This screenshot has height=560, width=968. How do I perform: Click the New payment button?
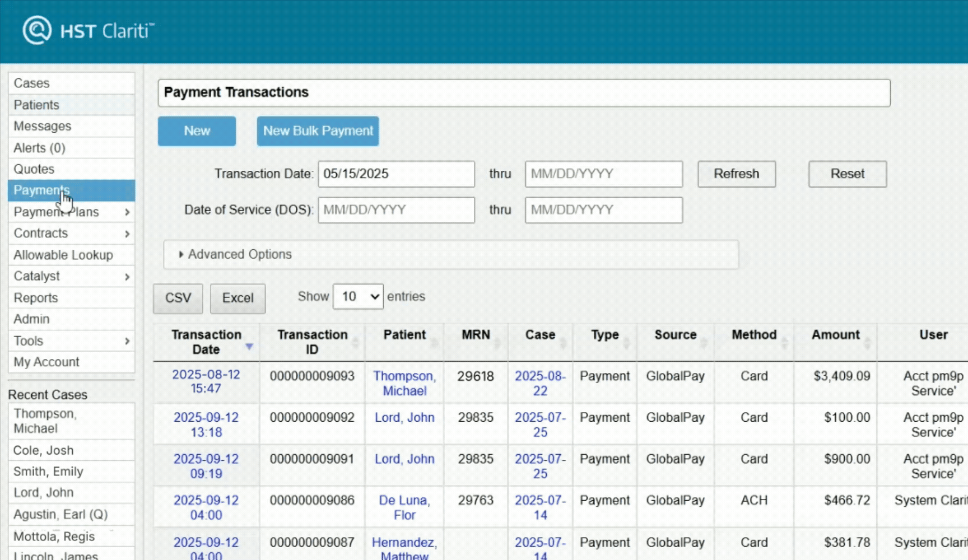(x=197, y=131)
